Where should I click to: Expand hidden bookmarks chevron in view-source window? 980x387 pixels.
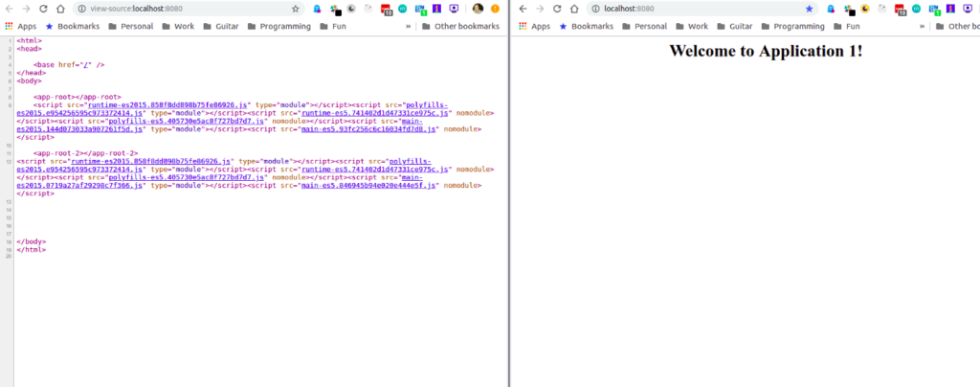(408, 26)
